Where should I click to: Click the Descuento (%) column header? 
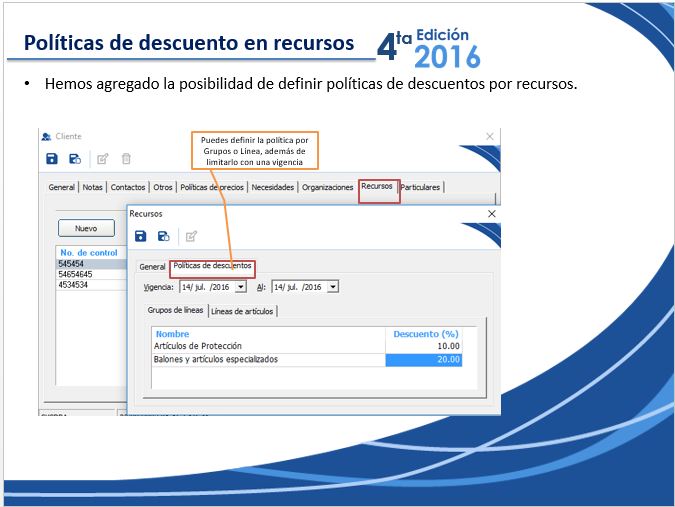pos(426,334)
